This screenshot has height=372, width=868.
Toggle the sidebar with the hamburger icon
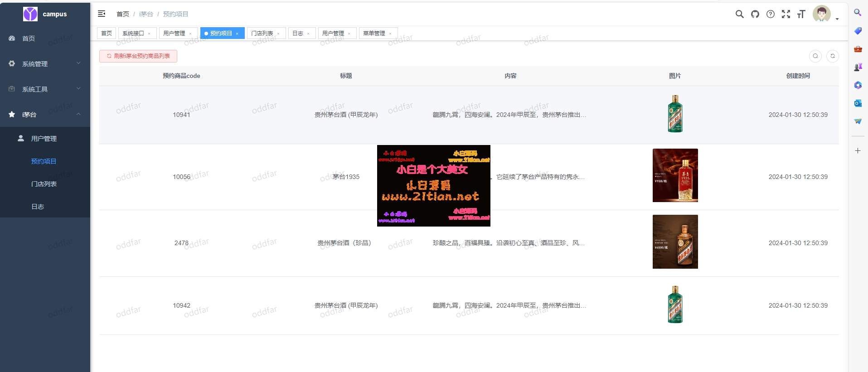pyautogui.click(x=102, y=14)
